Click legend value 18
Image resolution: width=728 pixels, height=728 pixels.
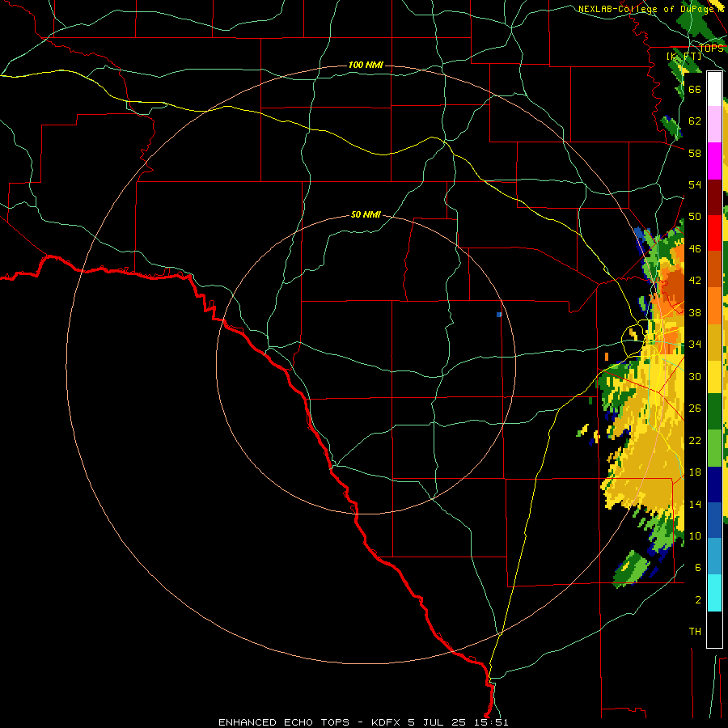coord(695,472)
